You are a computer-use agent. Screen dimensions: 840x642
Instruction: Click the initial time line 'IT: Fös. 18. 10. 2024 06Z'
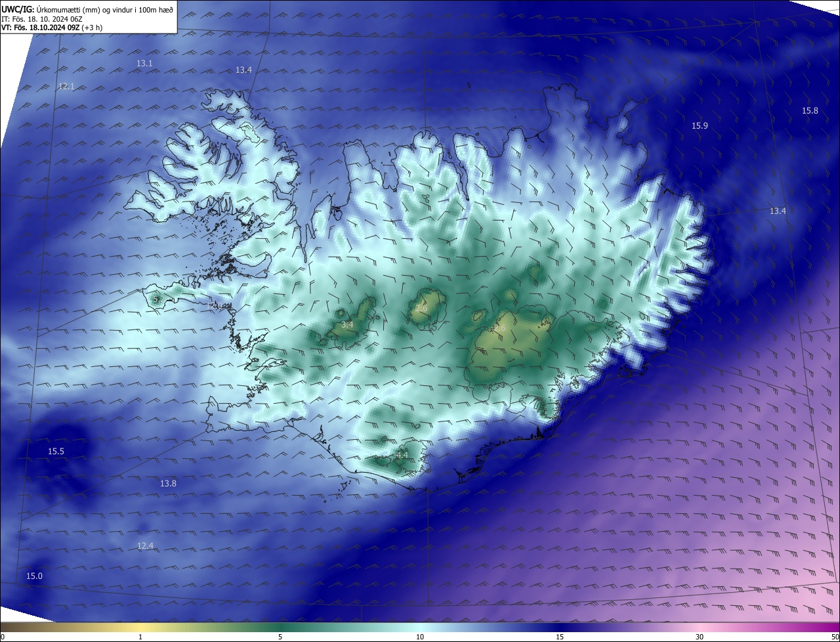point(42,18)
